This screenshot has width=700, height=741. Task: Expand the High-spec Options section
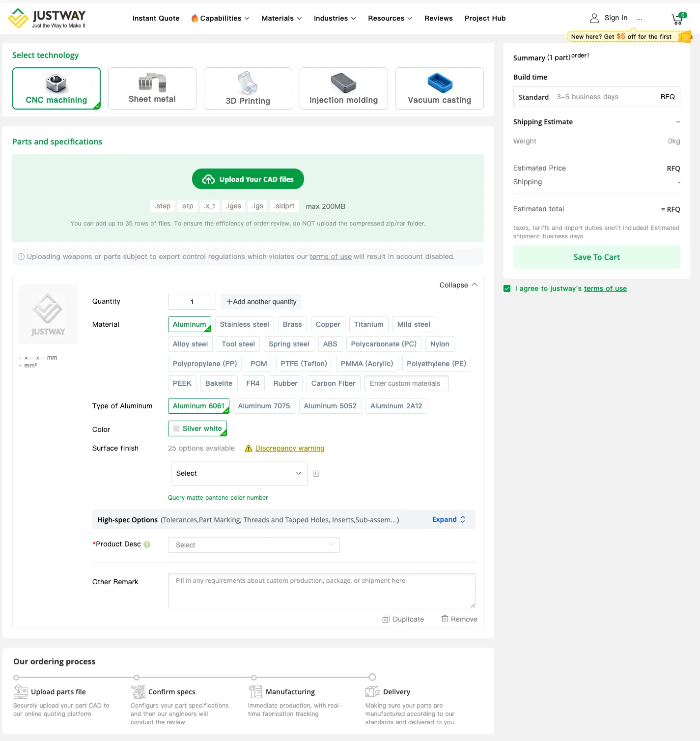pyautogui.click(x=448, y=519)
